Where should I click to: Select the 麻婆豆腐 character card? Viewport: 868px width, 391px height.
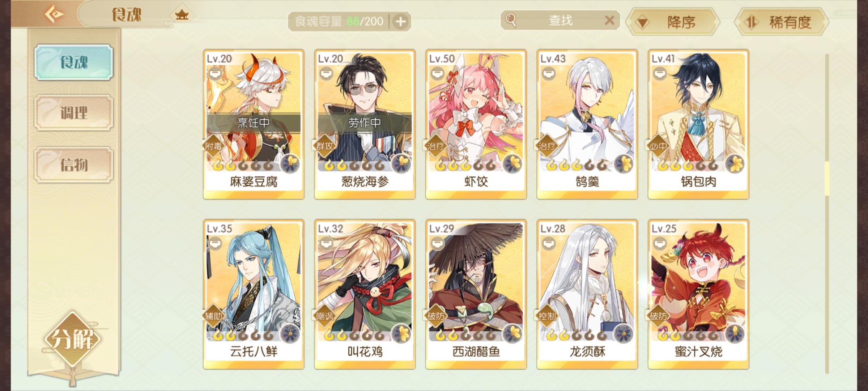254,124
